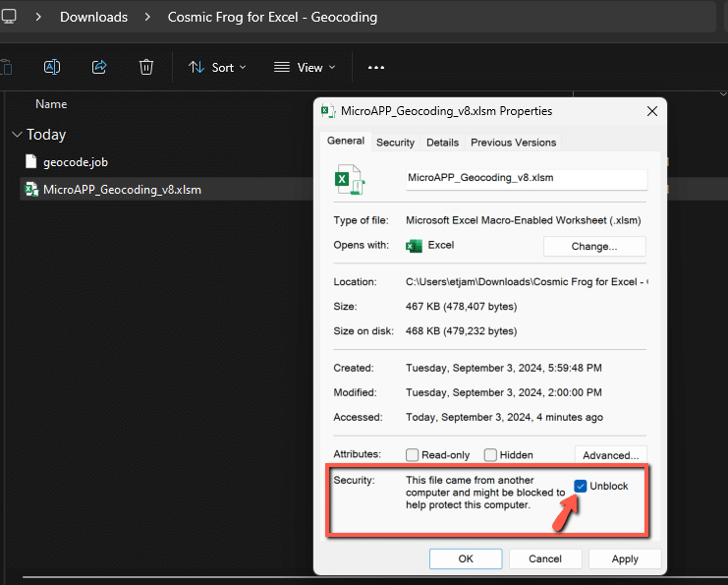The width and height of the screenshot is (728, 585).
Task: Click Downloads in the breadcrumb path
Action: click(93, 17)
